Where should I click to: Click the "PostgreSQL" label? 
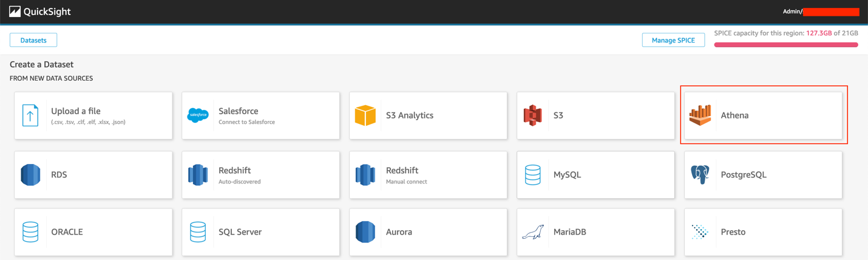(744, 175)
